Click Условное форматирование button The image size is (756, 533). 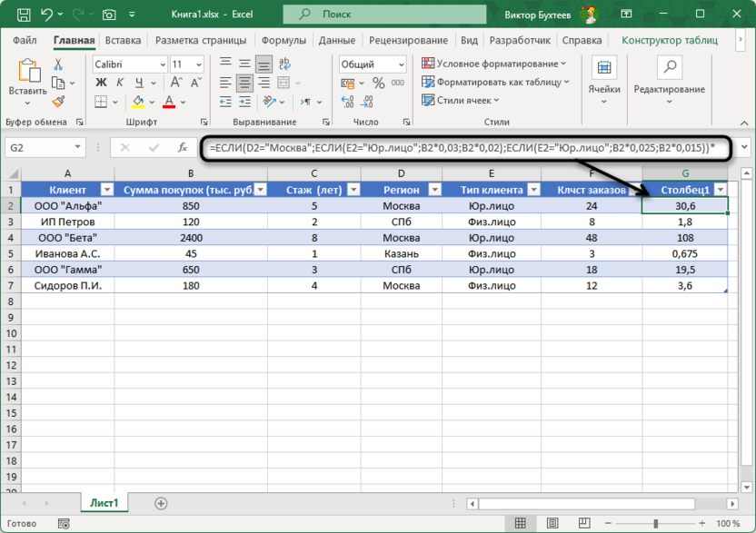[494, 64]
